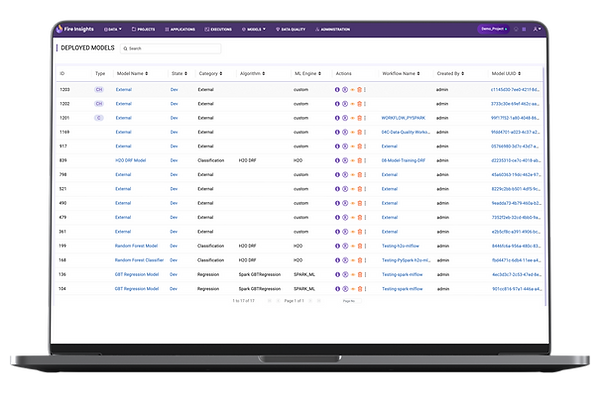Show info for H2O DRF Model row 839
Screen dimensions: 599x393
tap(337, 160)
